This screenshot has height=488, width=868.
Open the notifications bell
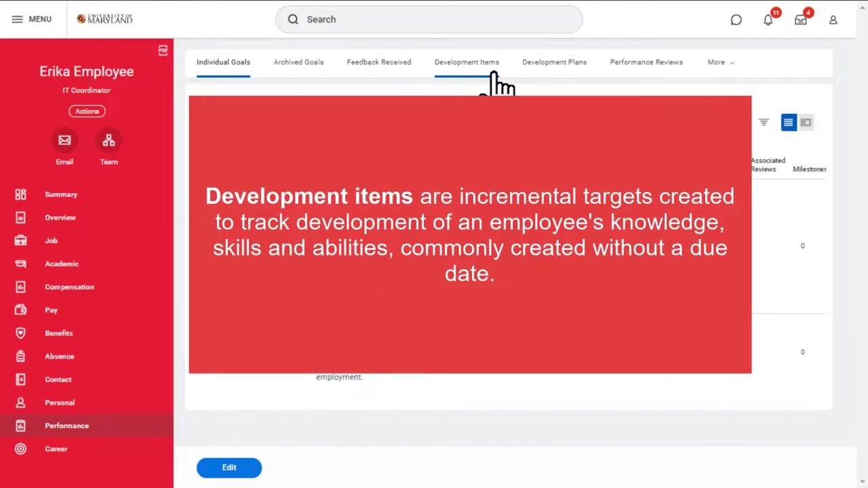(768, 20)
